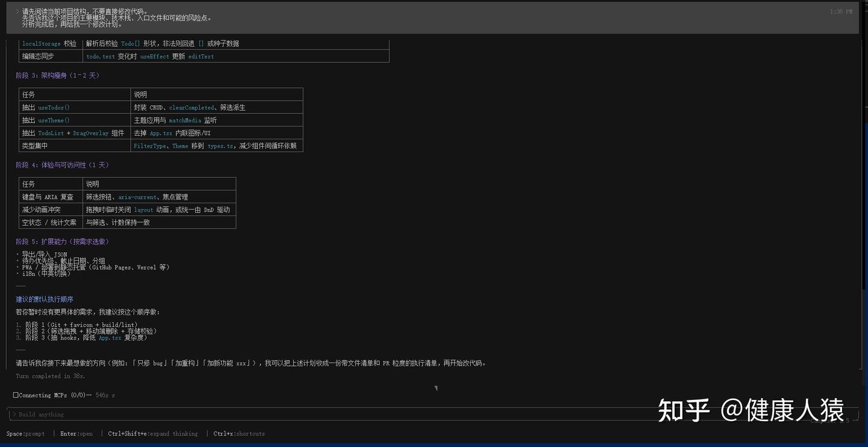Click the 'Ctrl+x:shortcuts' hint

(239, 434)
